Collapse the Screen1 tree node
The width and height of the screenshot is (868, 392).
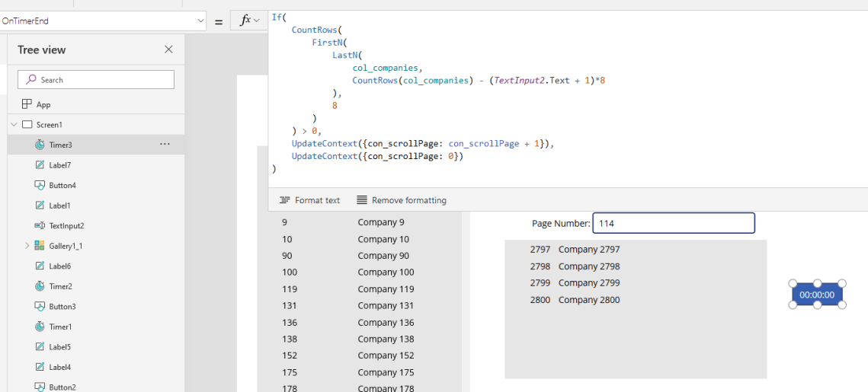(14, 124)
